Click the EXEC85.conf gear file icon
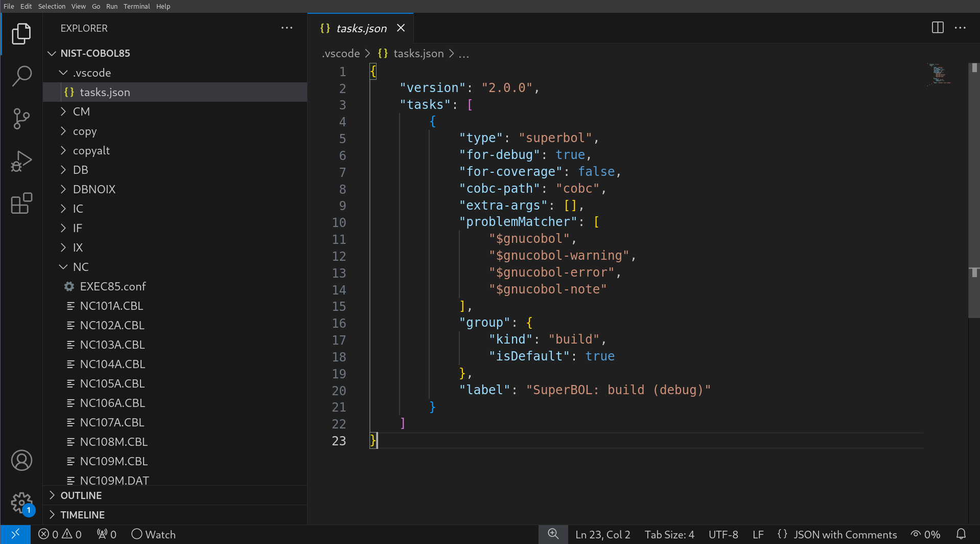The image size is (980, 544). pos(69,286)
